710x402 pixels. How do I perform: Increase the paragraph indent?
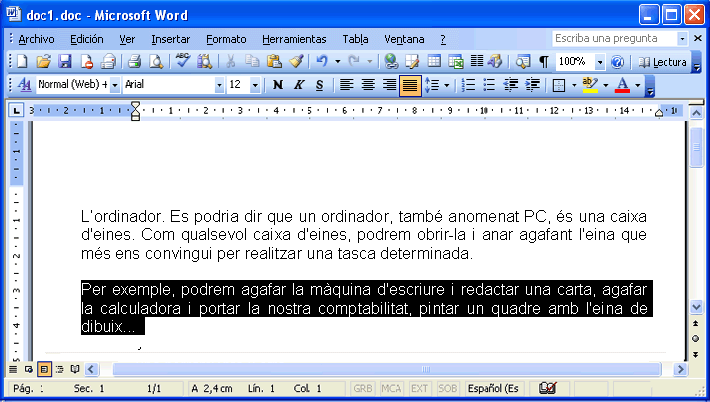tap(532, 85)
